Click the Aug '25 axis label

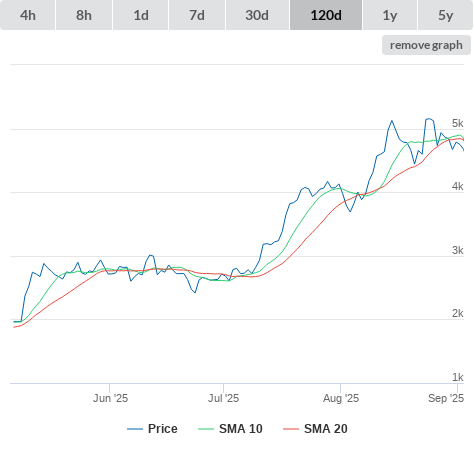click(341, 398)
